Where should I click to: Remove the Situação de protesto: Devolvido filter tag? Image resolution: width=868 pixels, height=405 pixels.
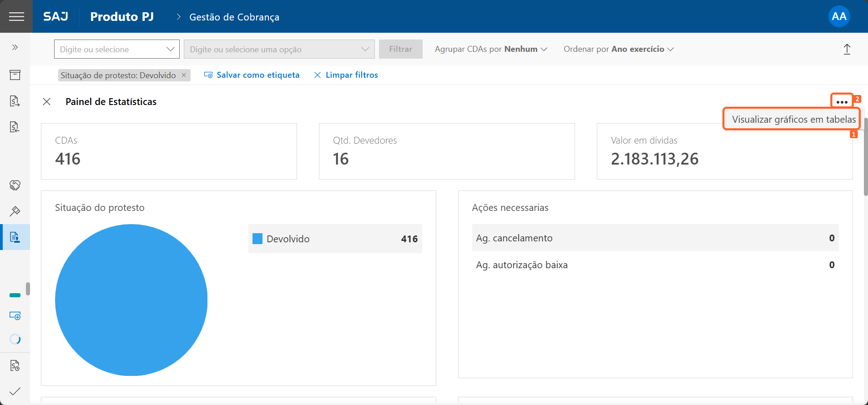(x=184, y=75)
